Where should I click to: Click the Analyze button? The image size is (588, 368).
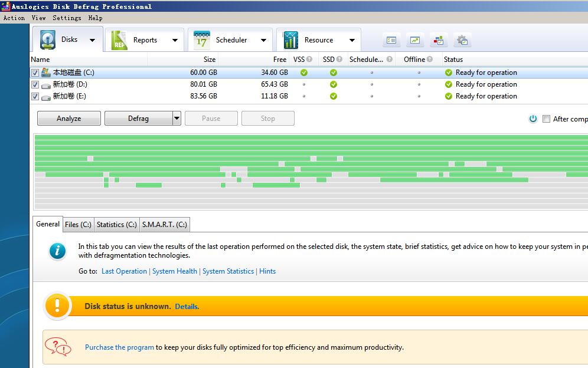[x=69, y=119]
